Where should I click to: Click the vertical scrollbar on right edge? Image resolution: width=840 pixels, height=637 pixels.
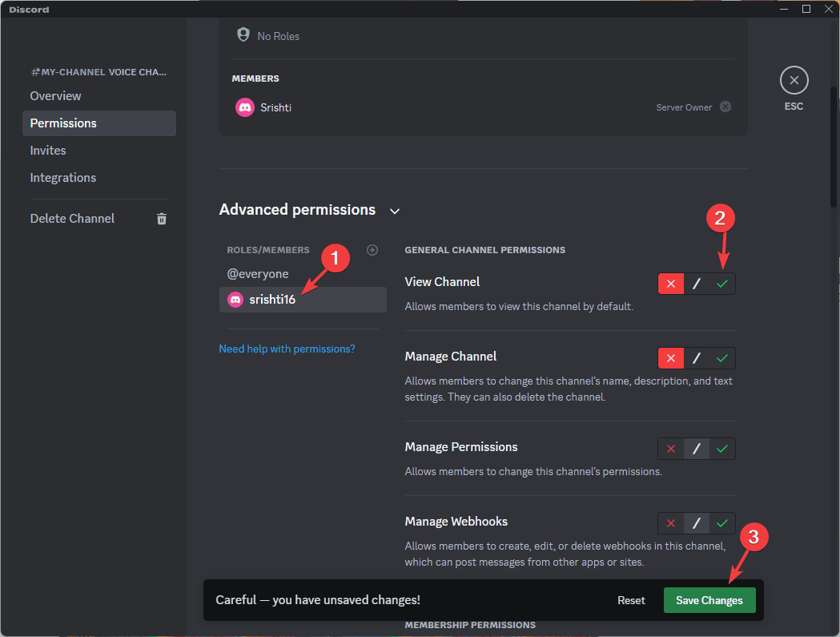point(834,147)
